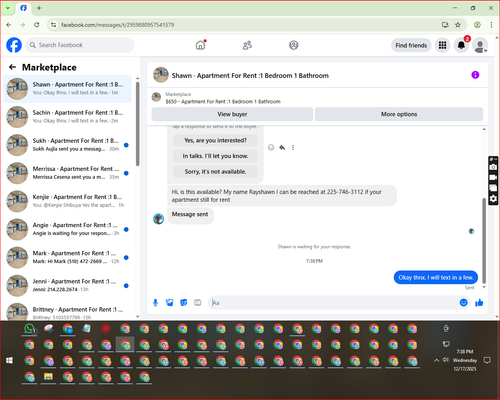Open the Groups icon in top navigation

coord(294,45)
